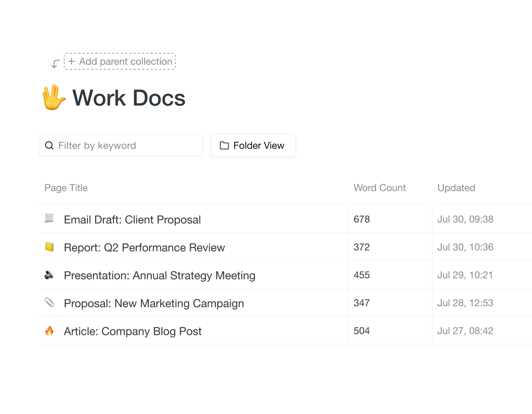
Task: Toggle sorting on the Page Title header
Action: coord(66,187)
